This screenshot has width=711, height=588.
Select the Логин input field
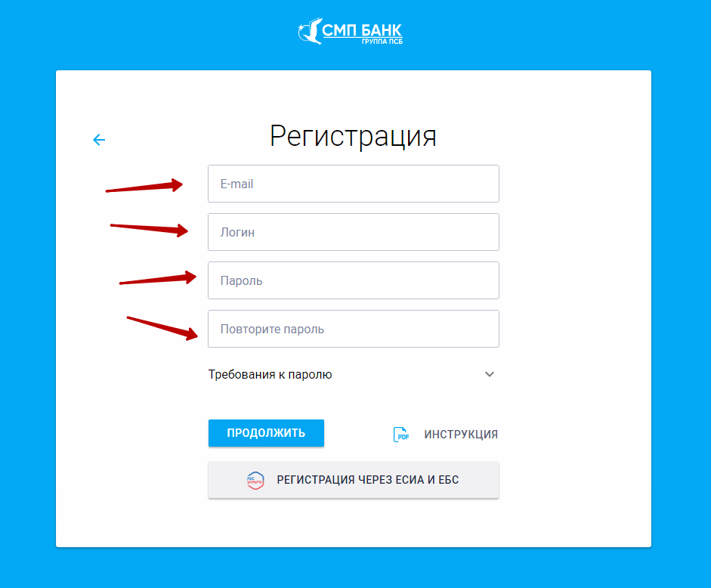tap(353, 232)
